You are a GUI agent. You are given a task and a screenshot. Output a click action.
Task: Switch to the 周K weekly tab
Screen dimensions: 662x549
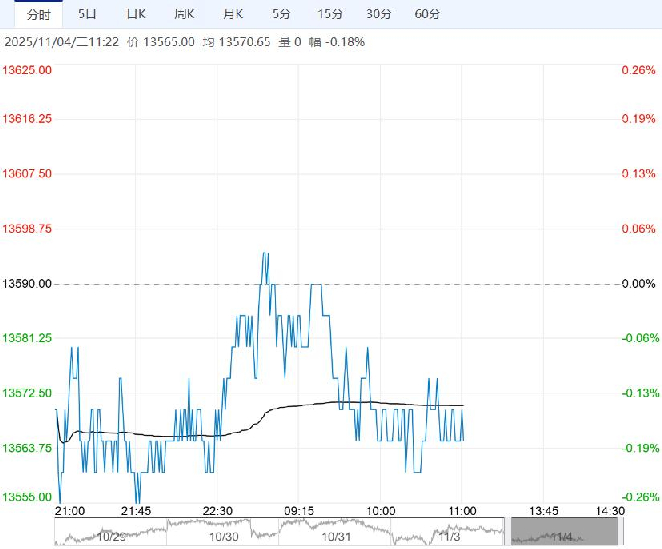point(184,14)
